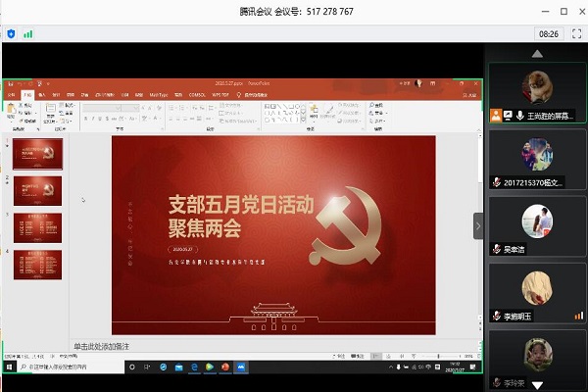Screen dimensions: 588x392
Task: Check the green network signal indicator
Action: coord(28,34)
